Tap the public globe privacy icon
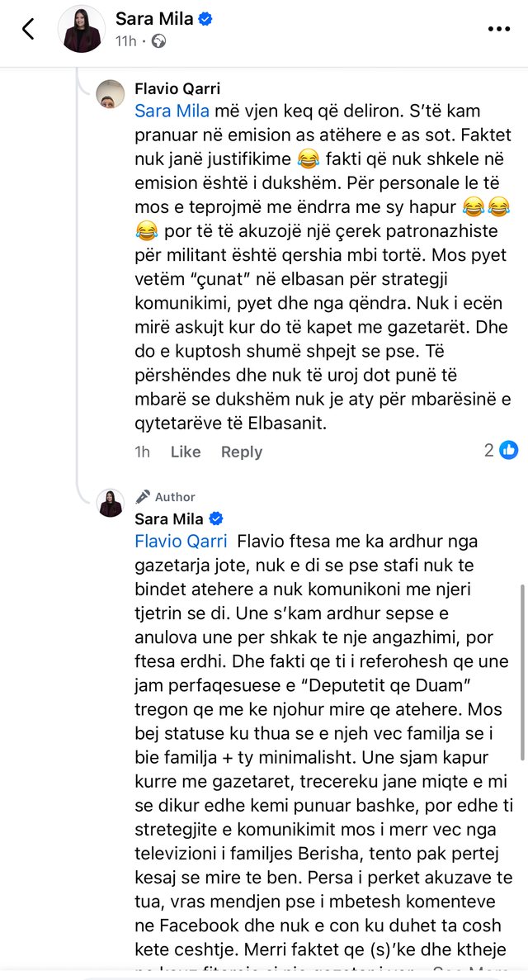This screenshot has height=980, width=528. [x=159, y=42]
